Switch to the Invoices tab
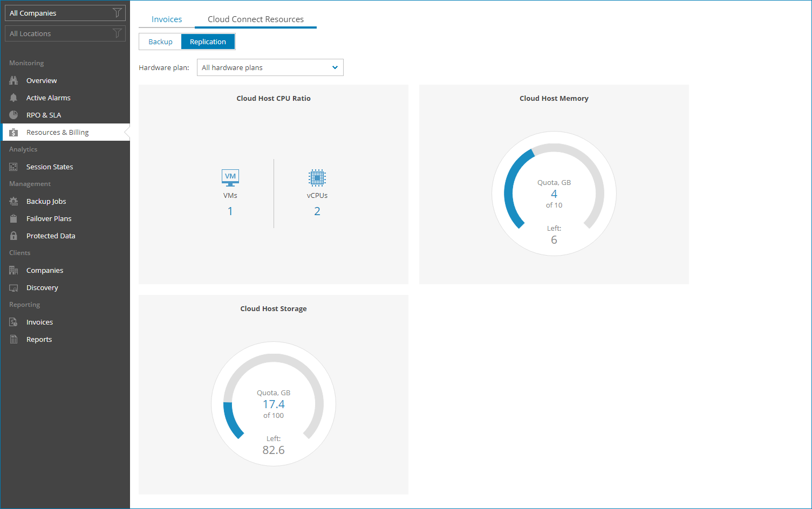Screen dimensions: 812x509 coord(166,19)
